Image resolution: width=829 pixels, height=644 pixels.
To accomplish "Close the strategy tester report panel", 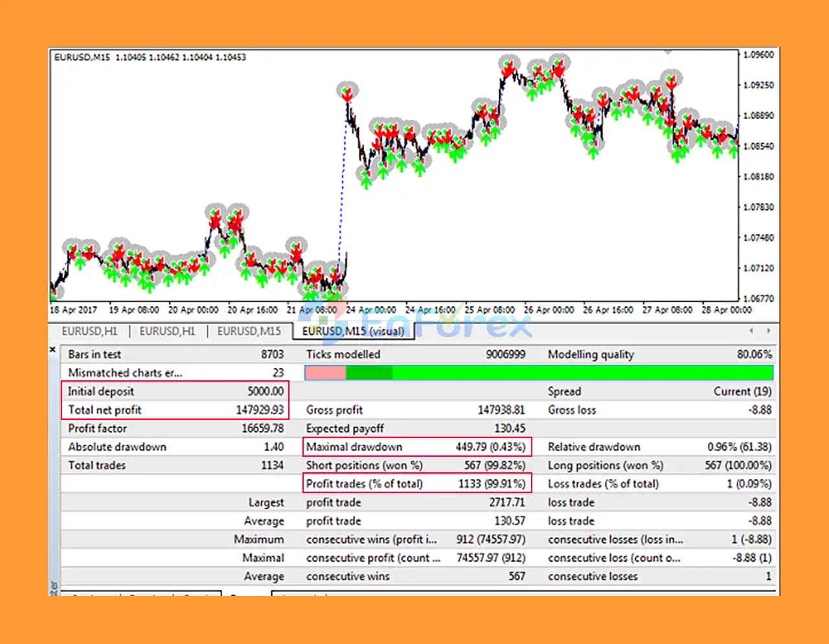I will point(52,349).
